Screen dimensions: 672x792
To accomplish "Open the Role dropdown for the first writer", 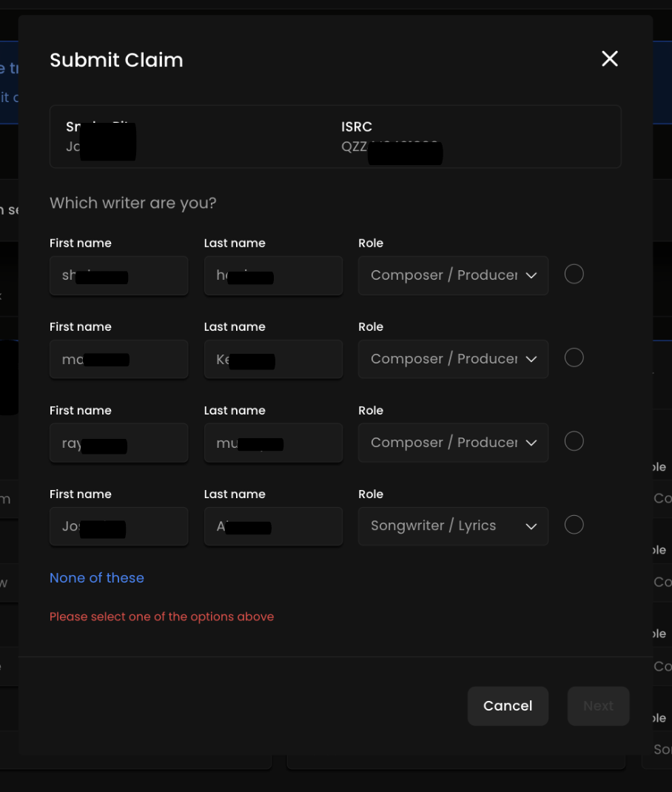I will click(453, 275).
